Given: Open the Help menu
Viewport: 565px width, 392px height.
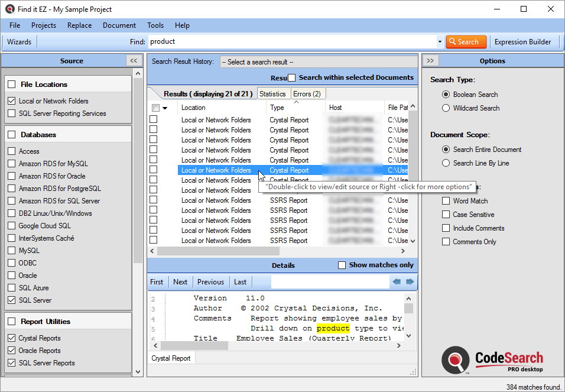Looking at the screenshot, I should click(x=182, y=25).
